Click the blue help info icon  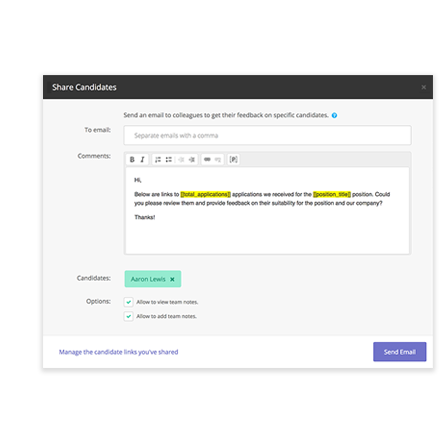point(334,115)
